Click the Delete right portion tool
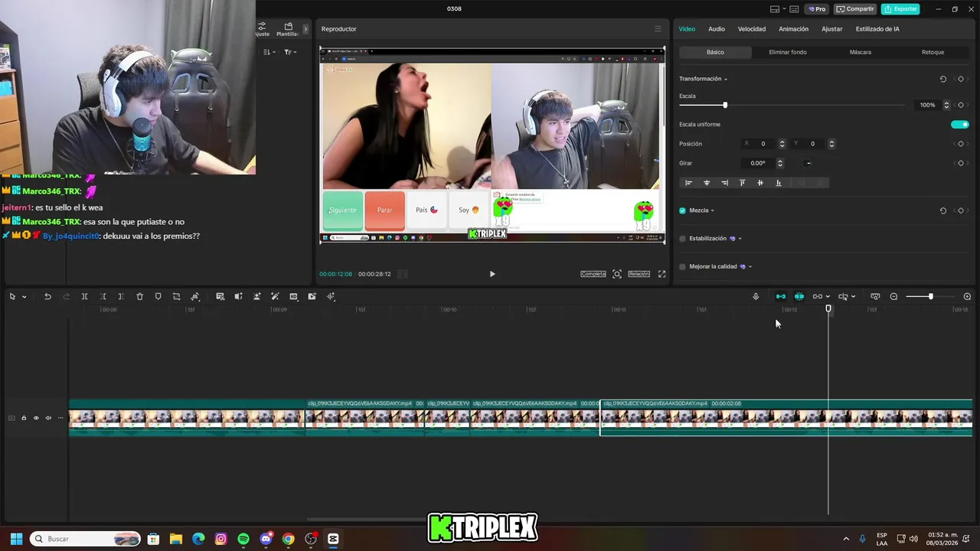 point(121,297)
